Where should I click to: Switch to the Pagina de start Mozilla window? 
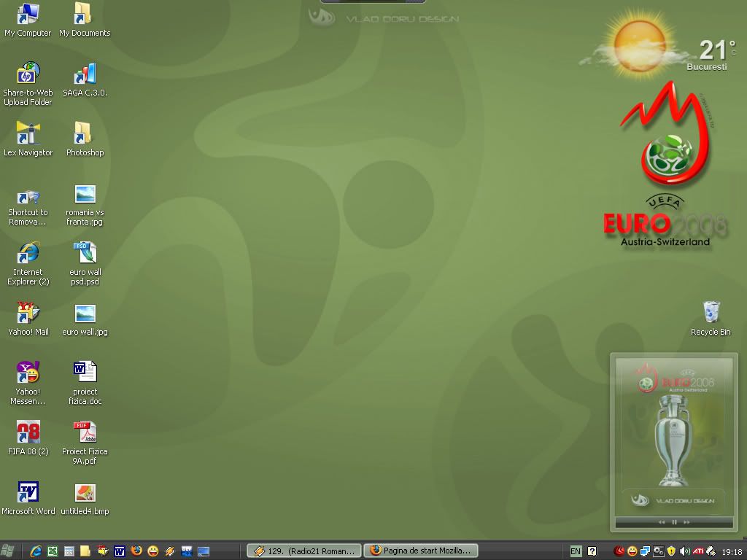click(x=419, y=551)
